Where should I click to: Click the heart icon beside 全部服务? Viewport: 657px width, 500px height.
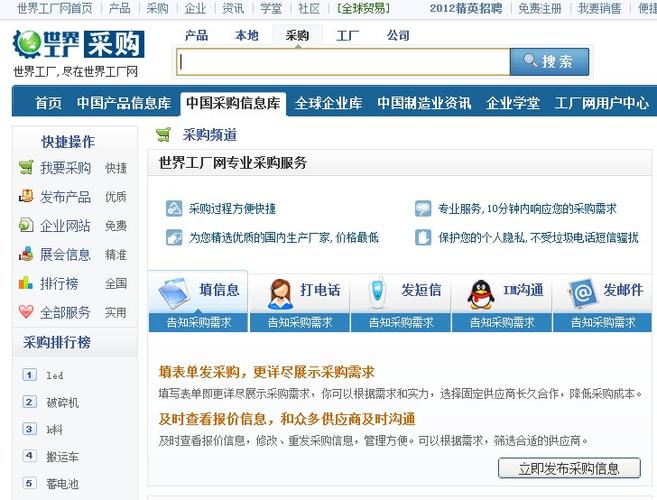tap(26, 311)
